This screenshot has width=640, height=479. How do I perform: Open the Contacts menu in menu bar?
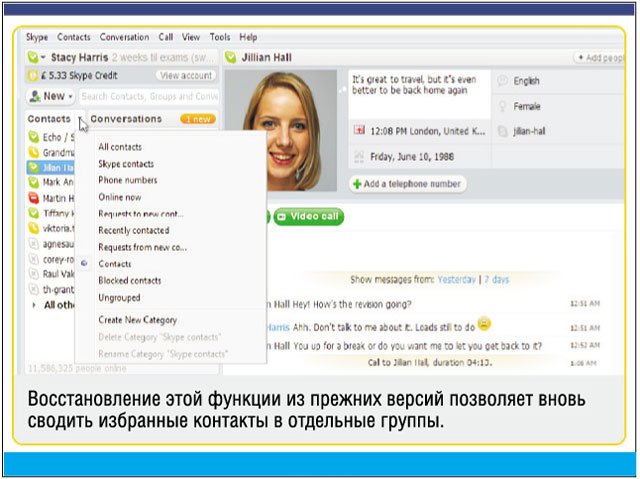pyautogui.click(x=73, y=37)
